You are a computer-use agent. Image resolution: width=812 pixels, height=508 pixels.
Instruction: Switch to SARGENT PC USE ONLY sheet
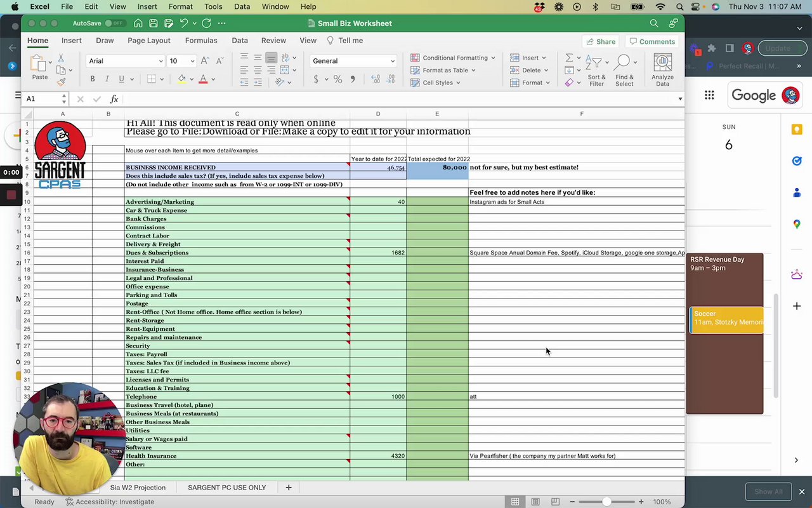tap(227, 488)
